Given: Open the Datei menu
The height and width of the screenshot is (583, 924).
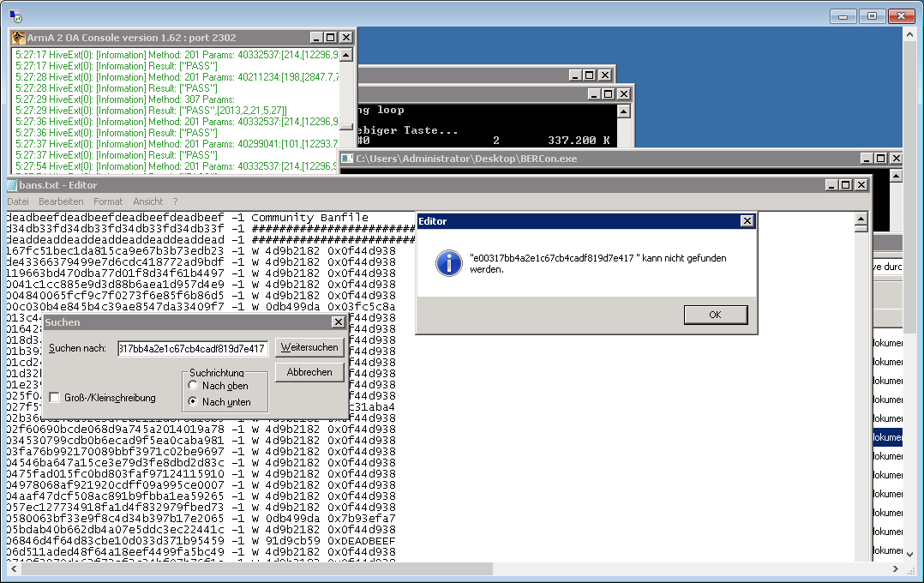Looking at the screenshot, I should point(18,201).
